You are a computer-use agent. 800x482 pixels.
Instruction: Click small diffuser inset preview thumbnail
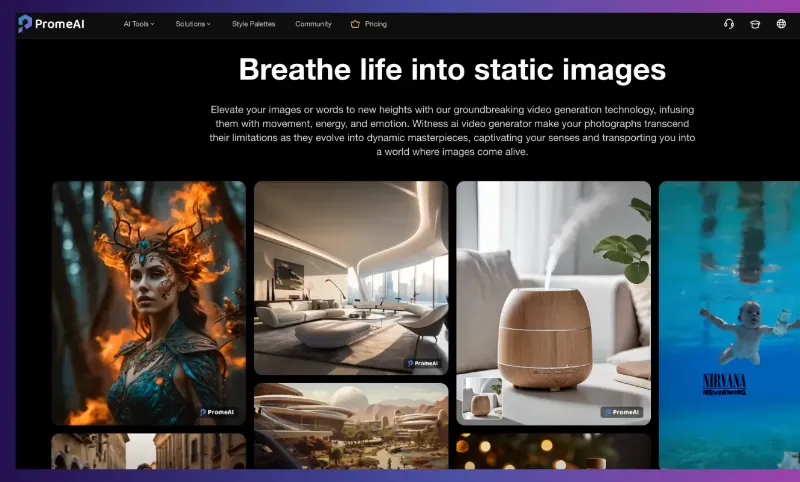(x=481, y=399)
